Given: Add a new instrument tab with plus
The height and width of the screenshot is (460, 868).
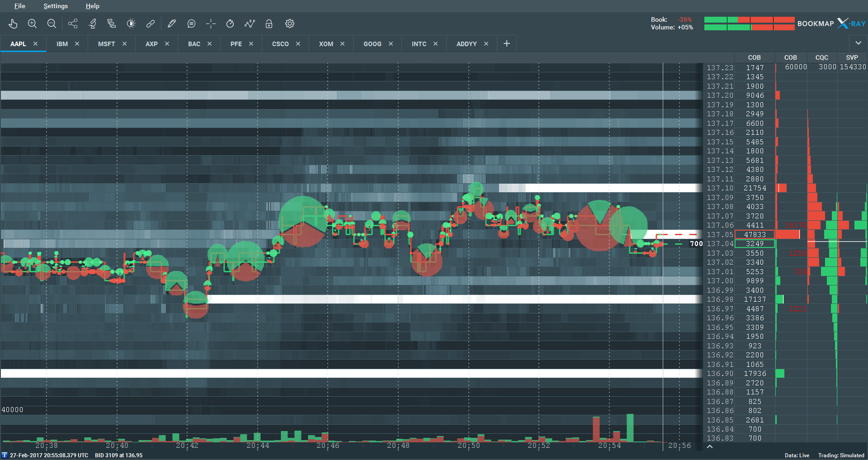Looking at the screenshot, I should pos(507,43).
